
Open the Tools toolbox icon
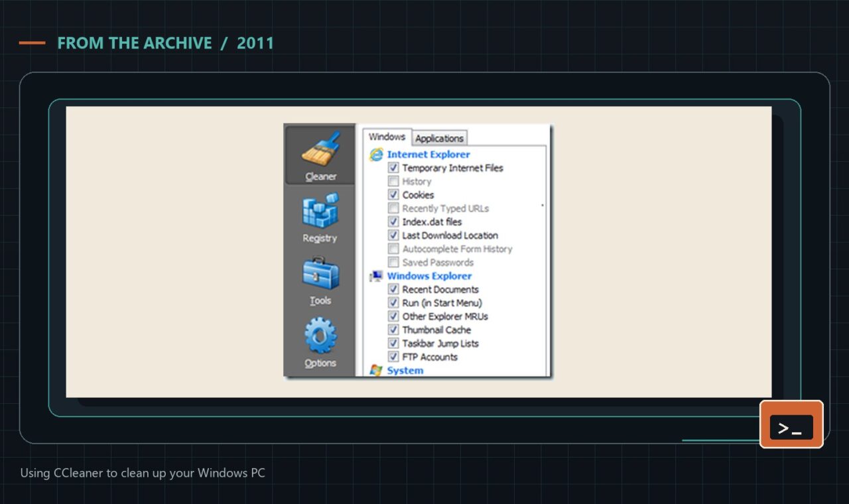point(320,273)
